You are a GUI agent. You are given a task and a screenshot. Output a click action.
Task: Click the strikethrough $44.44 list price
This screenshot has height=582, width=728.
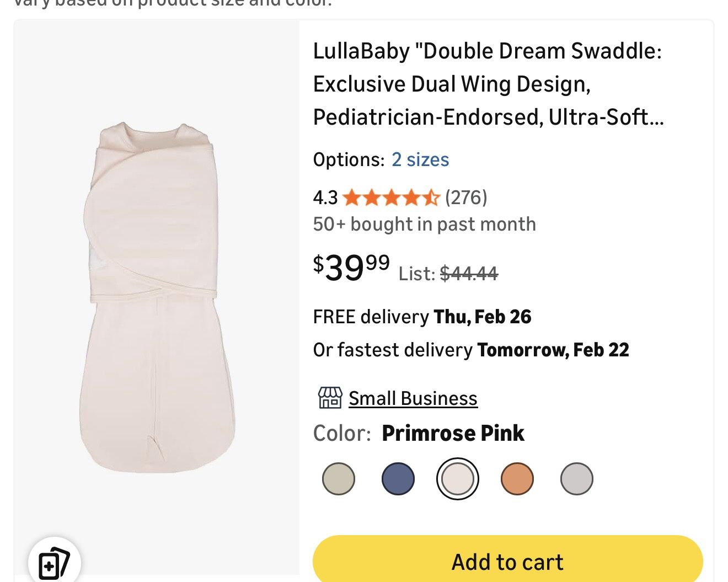[469, 274]
